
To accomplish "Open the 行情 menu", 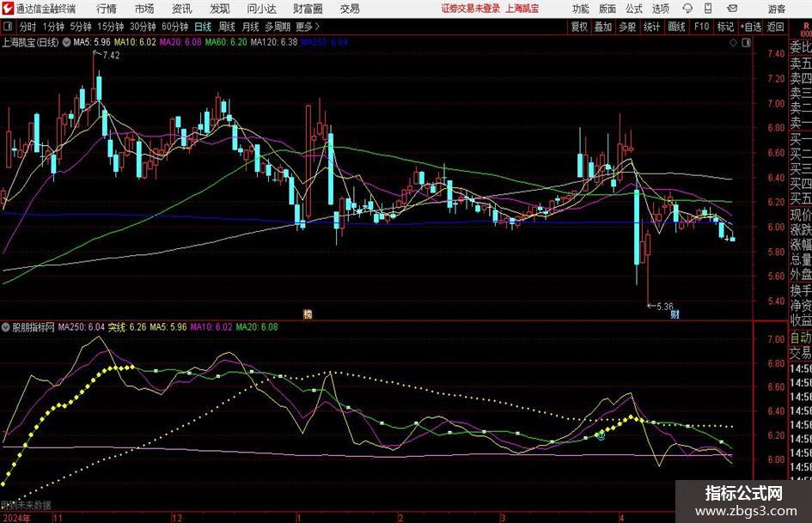I will pyautogui.click(x=107, y=9).
